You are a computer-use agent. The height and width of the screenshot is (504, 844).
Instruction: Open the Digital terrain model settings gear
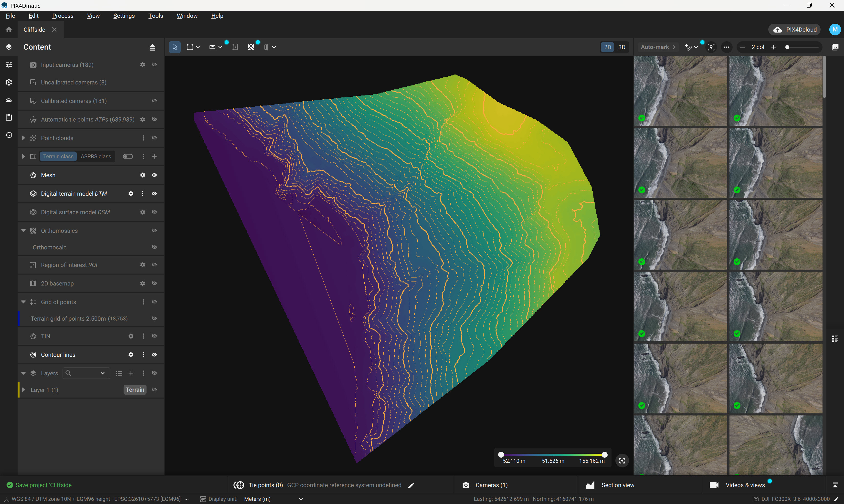pos(131,193)
